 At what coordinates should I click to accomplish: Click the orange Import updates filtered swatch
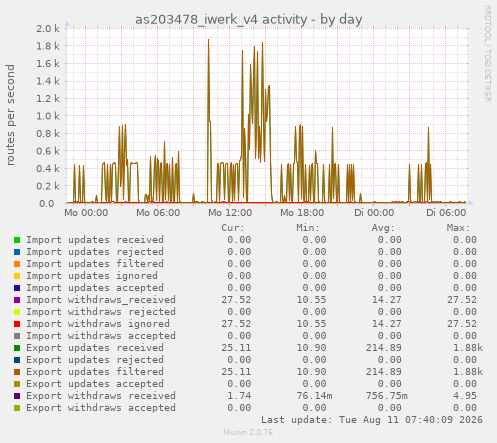point(17,264)
